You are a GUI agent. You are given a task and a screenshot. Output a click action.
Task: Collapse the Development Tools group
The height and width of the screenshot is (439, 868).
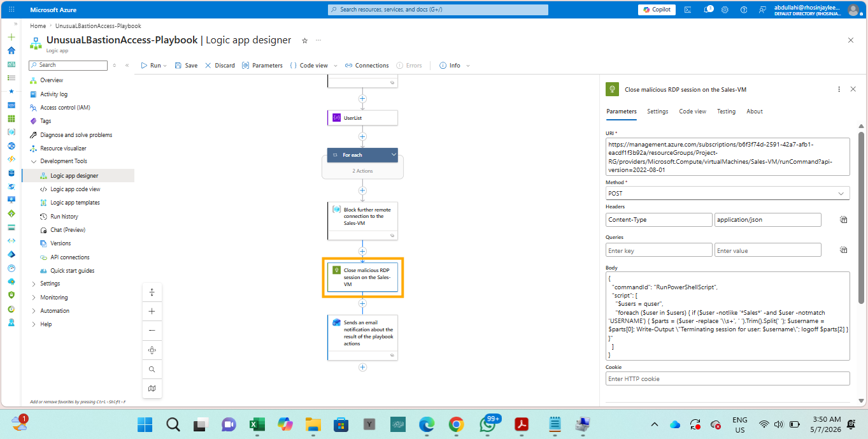click(34, 161)
